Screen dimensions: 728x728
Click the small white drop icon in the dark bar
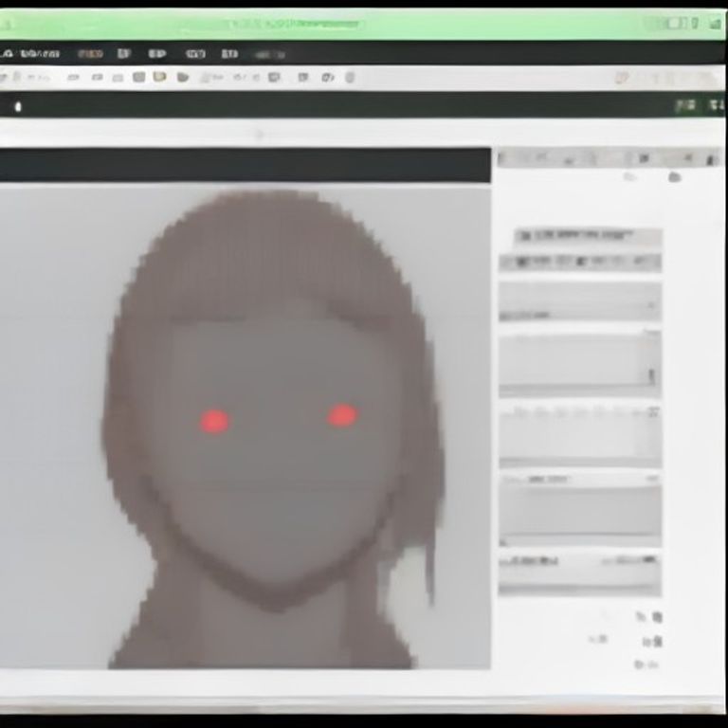click(x=18, y=107)
